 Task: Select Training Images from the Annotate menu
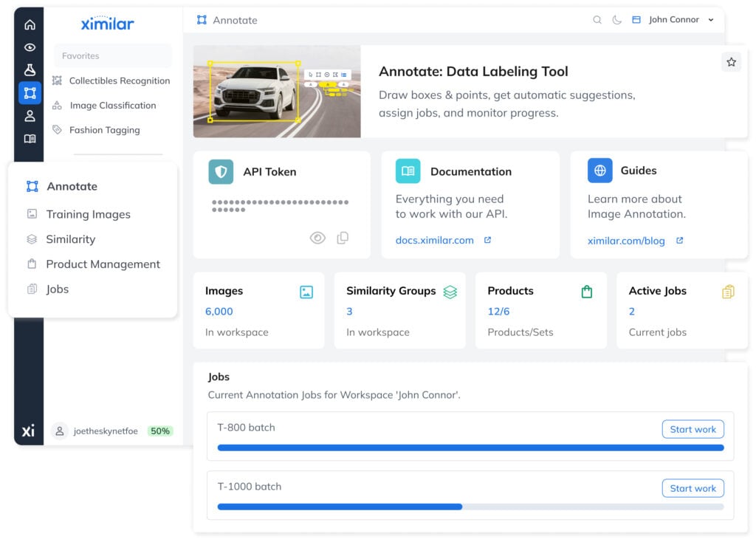click(x=88, y=214)
